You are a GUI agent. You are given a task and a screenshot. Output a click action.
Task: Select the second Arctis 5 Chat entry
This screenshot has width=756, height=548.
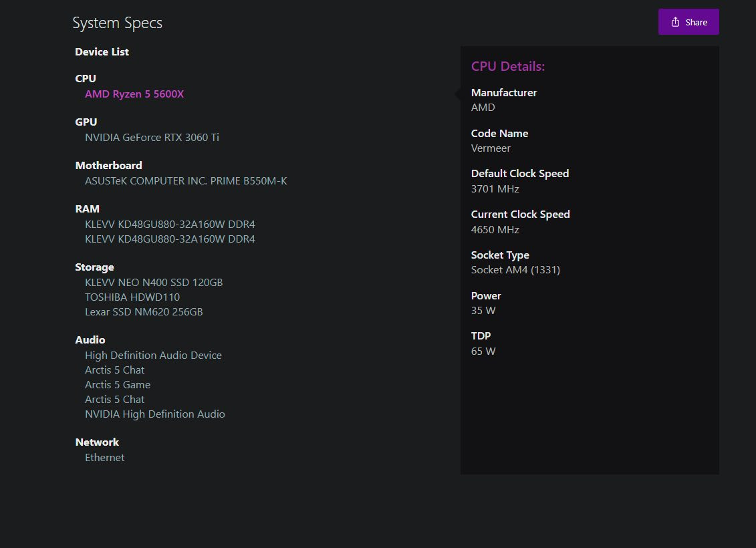(115, 400)
